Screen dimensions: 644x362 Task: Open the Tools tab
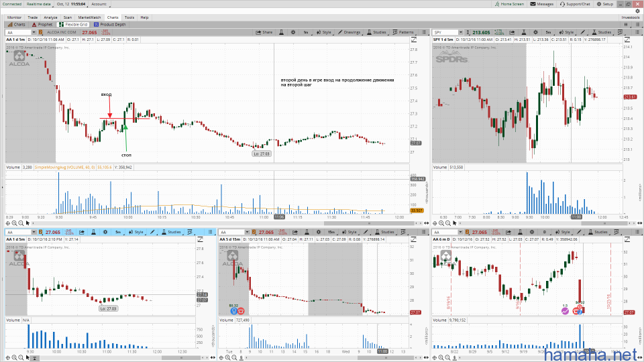coord(129,17)
